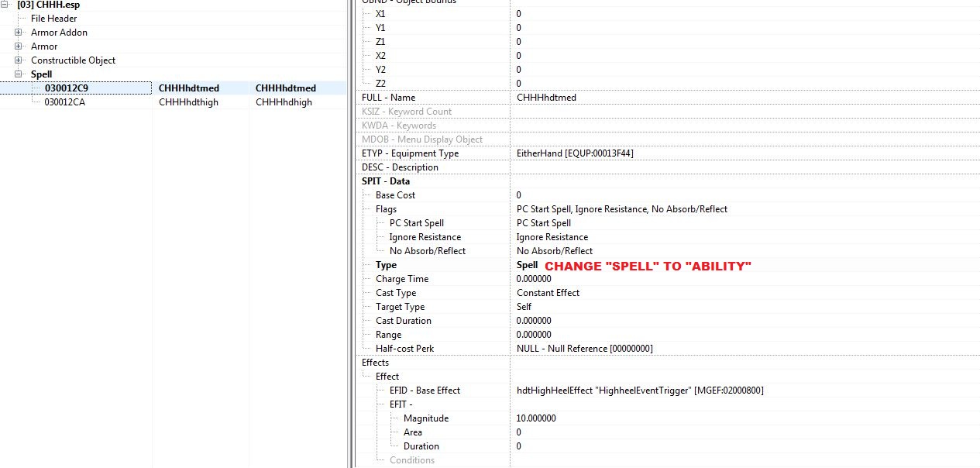Screen dimensions: 980x468
Task: Click the Flags row label
Action: pyautogui.click(x=386, y=209)
